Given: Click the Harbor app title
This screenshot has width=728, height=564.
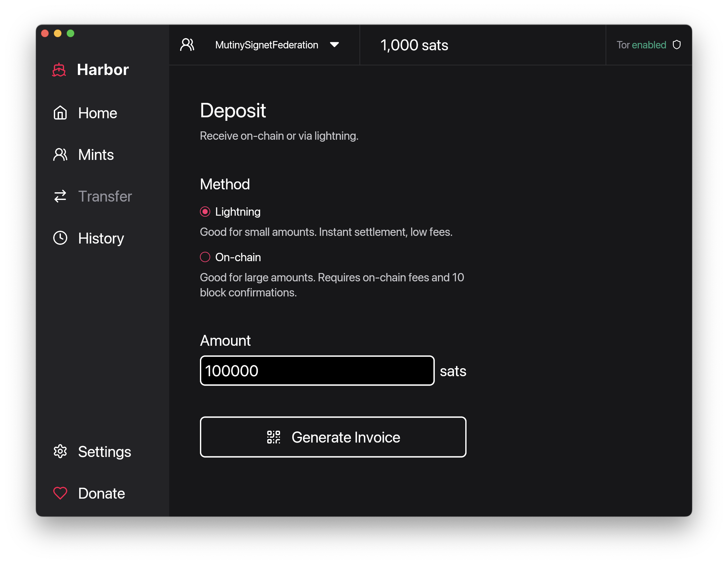Looking at the screenshot, I should pos(103,70).
